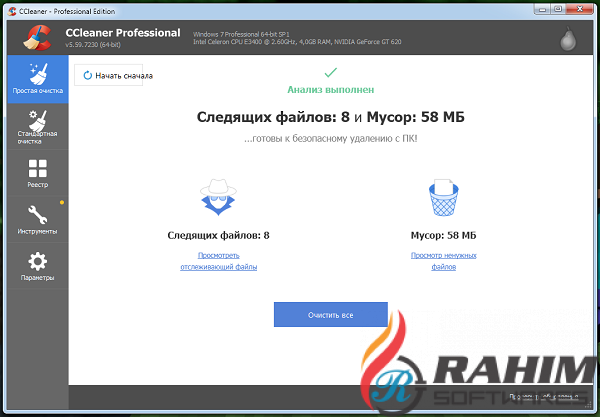Click Windows 7 Professional system info text
The width and height of the screenshot is (600, 417).
click(x=241, y=34)
